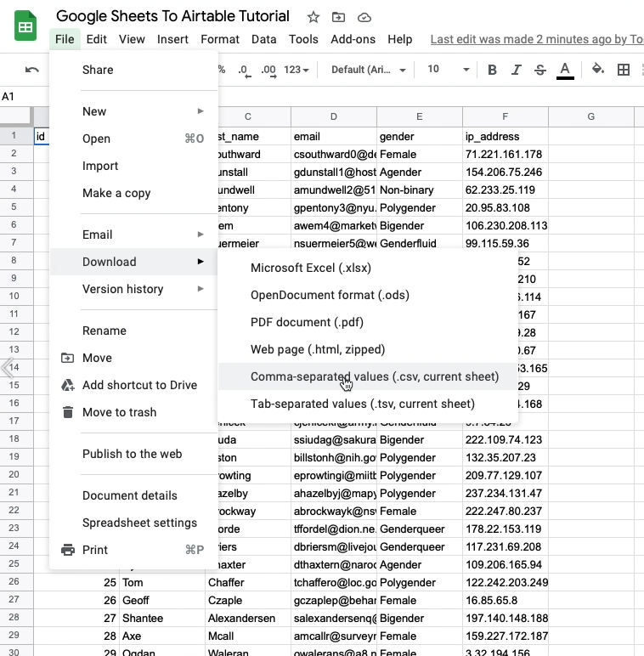
Task: Click cell with email tchaffero@loc.go
Action: [x=334, y=582]
